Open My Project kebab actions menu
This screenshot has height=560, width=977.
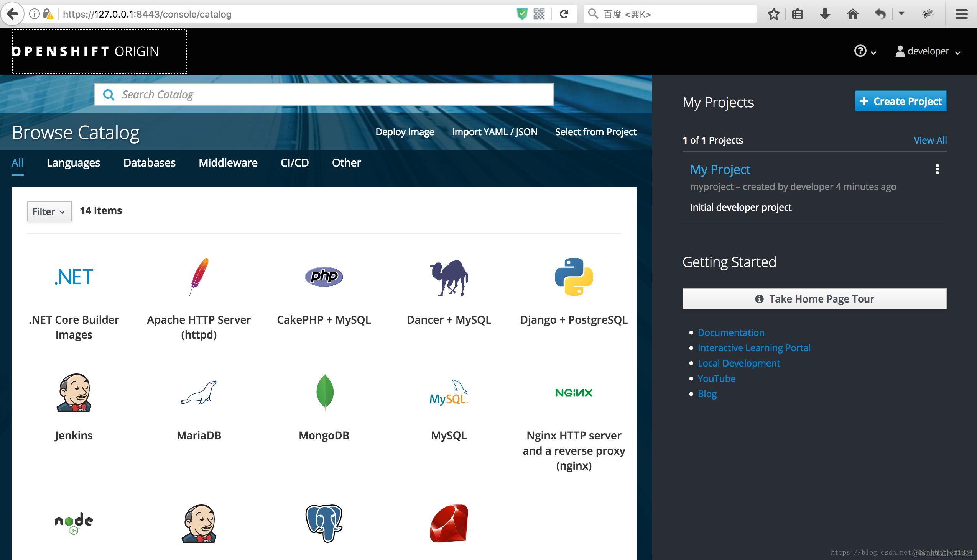click(x=937, y=169)
